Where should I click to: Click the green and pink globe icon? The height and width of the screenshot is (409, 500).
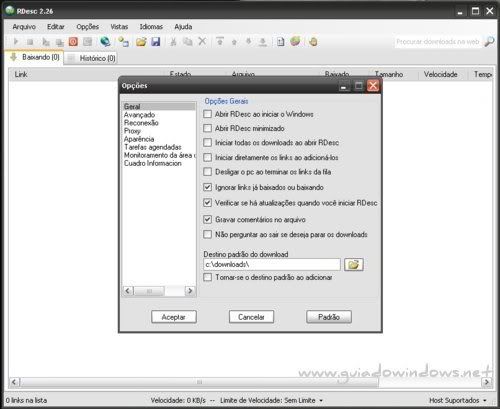click(295, 41)
